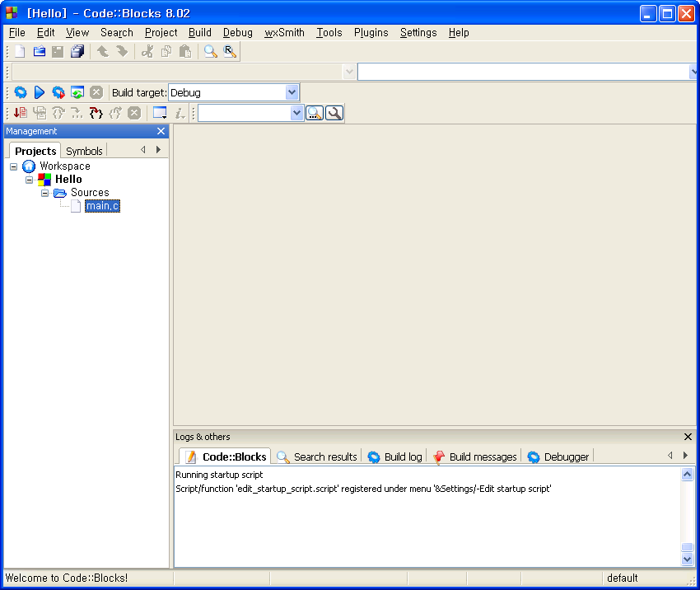Click the New file toolbar icon
The height and width of the screenshot is (590, 700).
coord(20,51)
